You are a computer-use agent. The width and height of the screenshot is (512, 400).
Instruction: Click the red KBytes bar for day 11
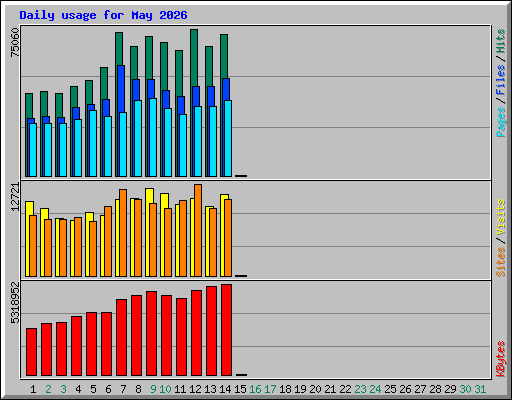pos(181,337)
